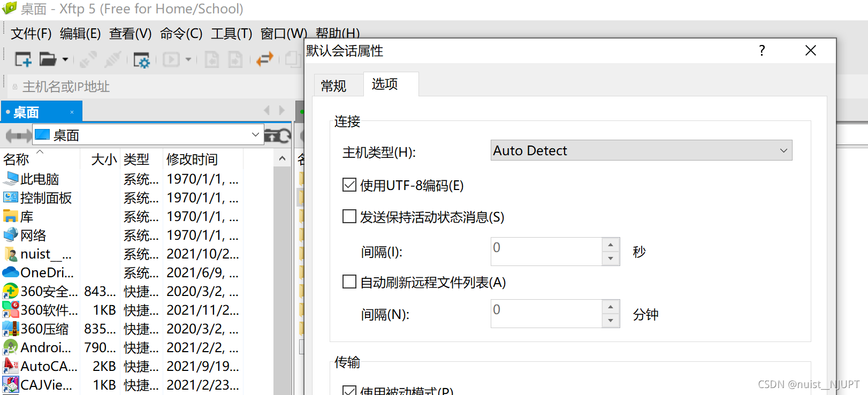The image size is (868, 395).
Task: Click the dialog help question mark button
Action: [762, 50]
